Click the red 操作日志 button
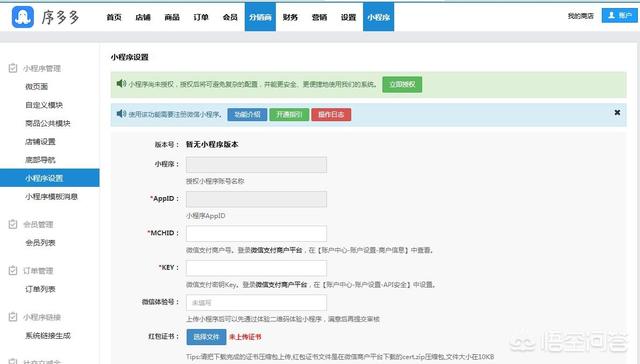Image resolution: width=640 pixels, height=364 pixels. pyautogui.click(x=331, y=115)
